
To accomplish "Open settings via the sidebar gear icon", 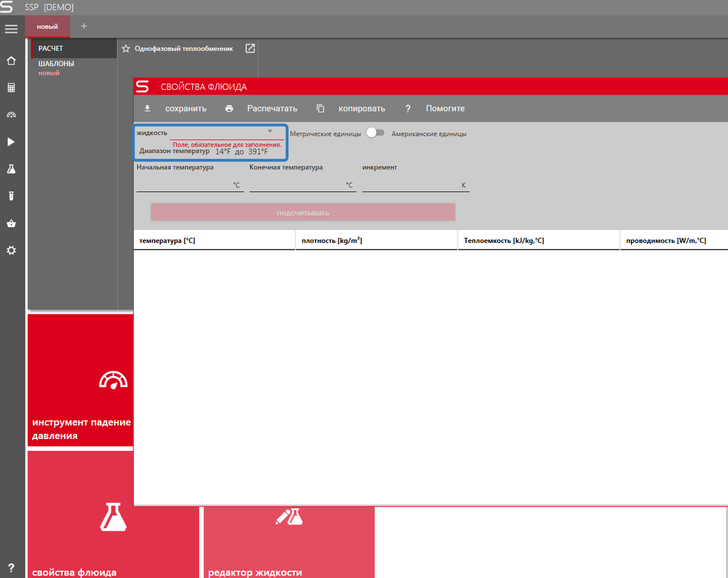I will (x=11, y=250).
